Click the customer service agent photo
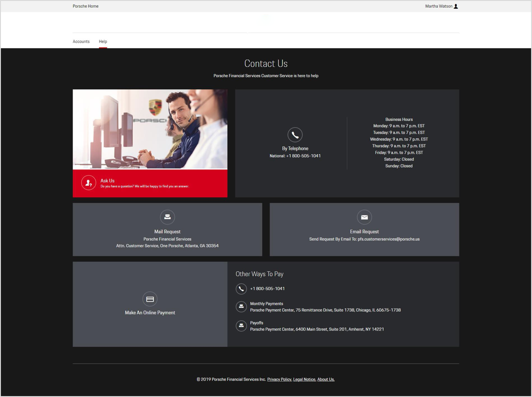The height and width of the screenshot is (397, 532). tap(150, 129)
